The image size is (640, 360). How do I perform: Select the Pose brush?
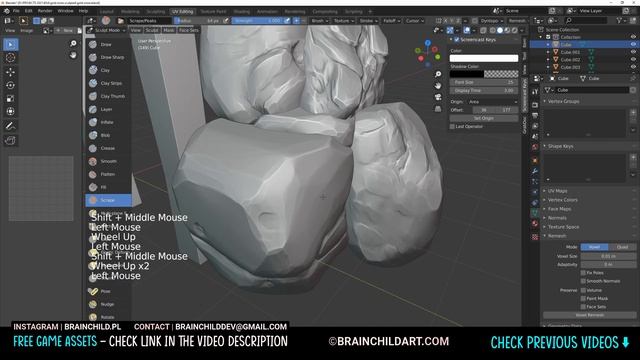coord(108,291)
